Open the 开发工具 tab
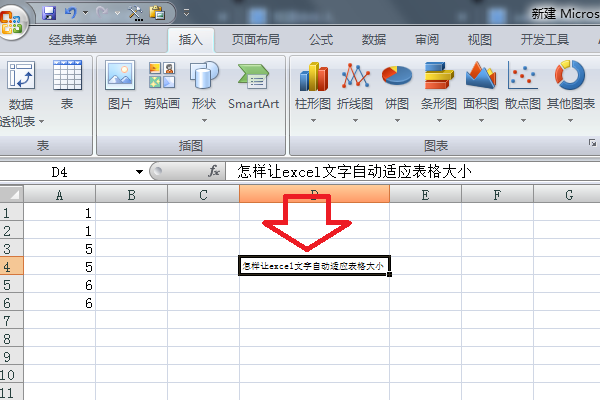 [x=545, y=39]
